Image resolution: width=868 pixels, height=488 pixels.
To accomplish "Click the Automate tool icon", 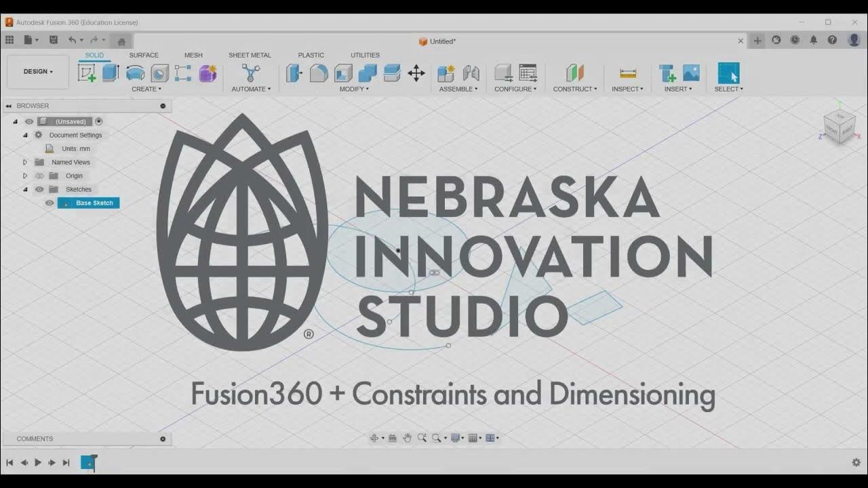I will [251, 73].
